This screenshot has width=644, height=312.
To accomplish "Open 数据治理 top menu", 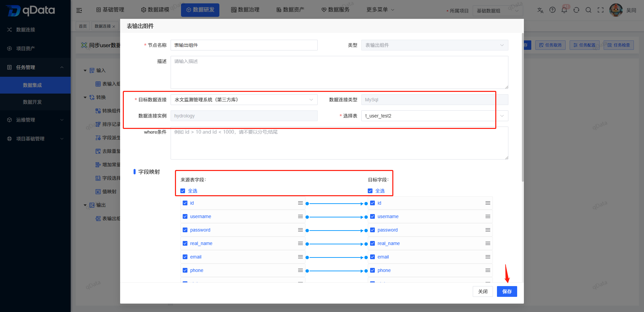I will [245, 10].
